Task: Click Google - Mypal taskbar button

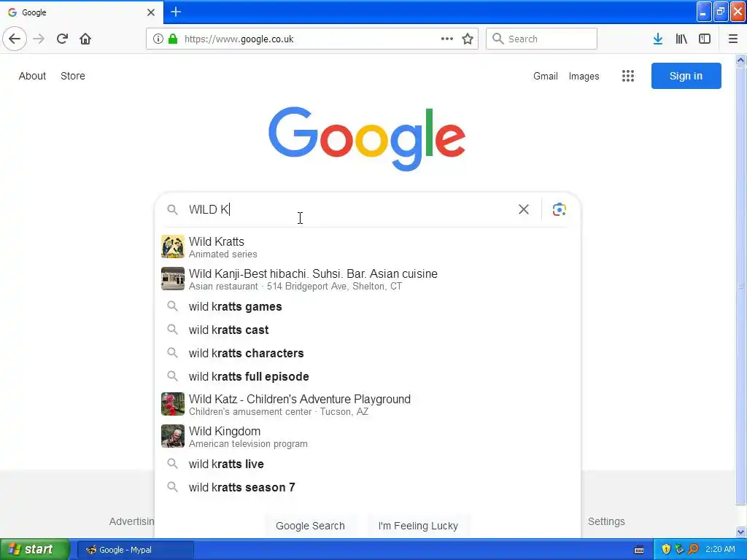Action: point(136,550)
